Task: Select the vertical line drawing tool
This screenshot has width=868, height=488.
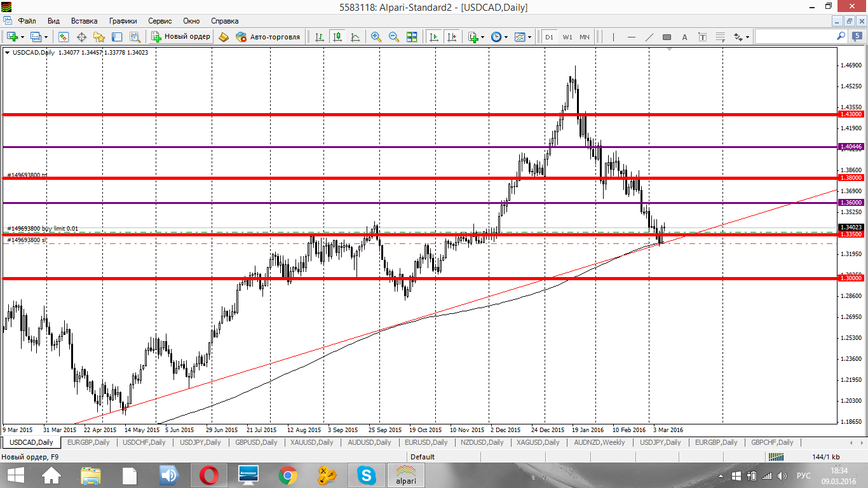Action: point(613,37)
